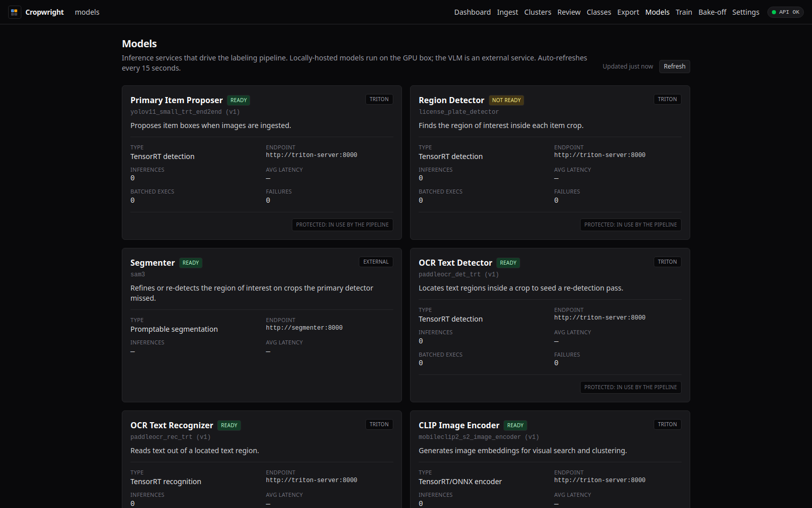Screen dimensions: 812x508
Task: Click the sam3 model name
Action: point(138,274)
